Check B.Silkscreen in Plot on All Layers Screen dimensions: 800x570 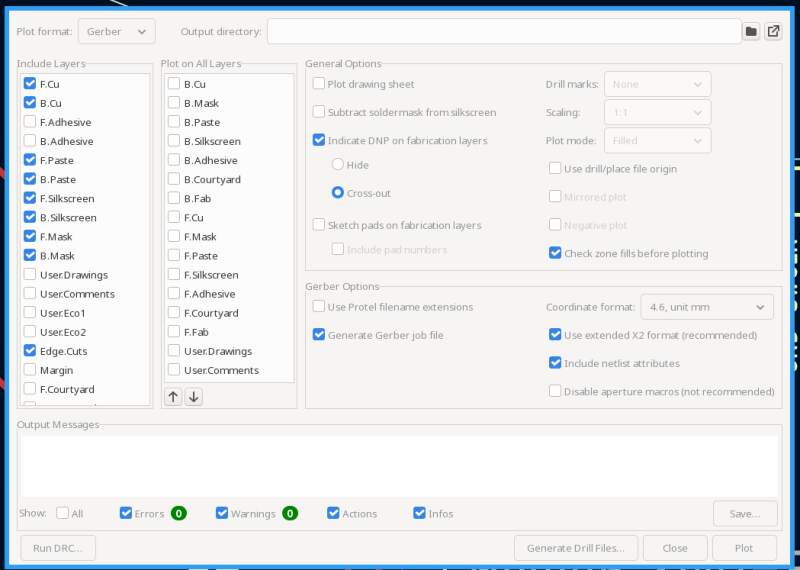(174, 141)
